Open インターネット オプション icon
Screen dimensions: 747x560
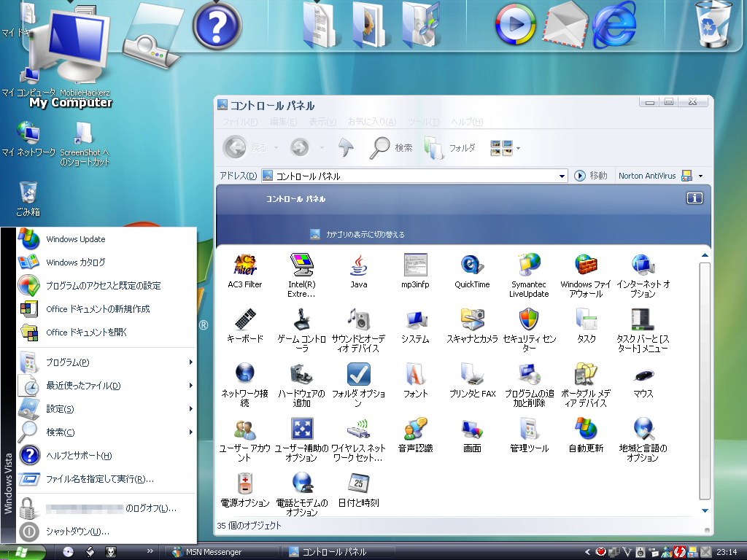[x=643, y=265]
